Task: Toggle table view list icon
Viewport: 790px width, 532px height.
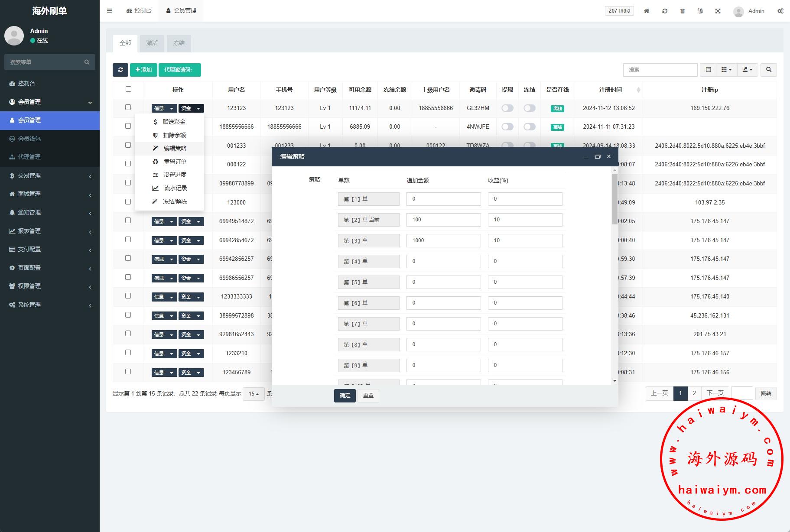Action: point(708,70)
